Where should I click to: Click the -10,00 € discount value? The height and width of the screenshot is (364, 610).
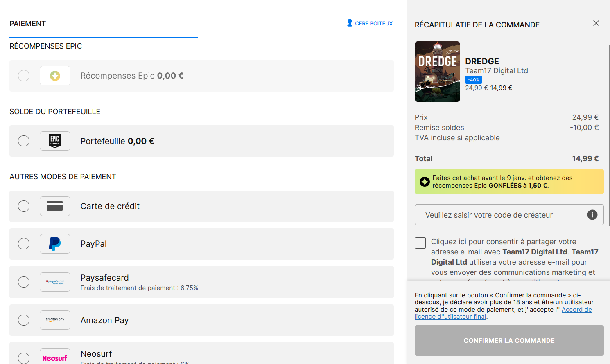(x=584, y=128)
